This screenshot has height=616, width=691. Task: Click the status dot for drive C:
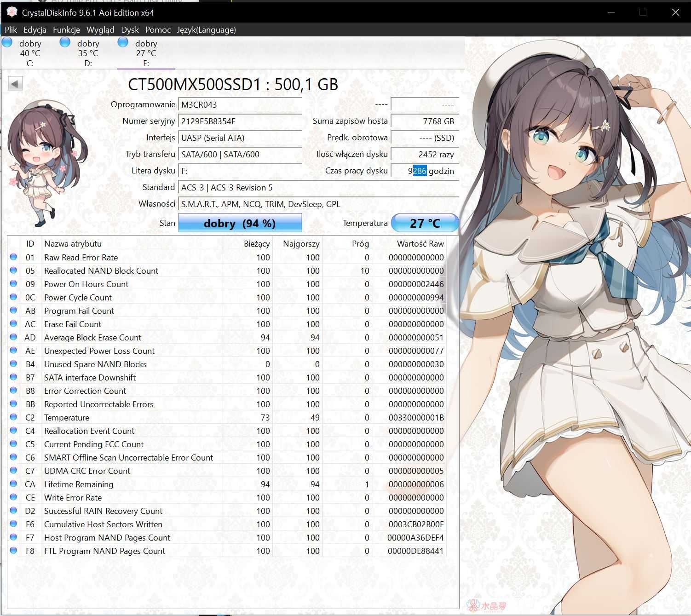7,42
